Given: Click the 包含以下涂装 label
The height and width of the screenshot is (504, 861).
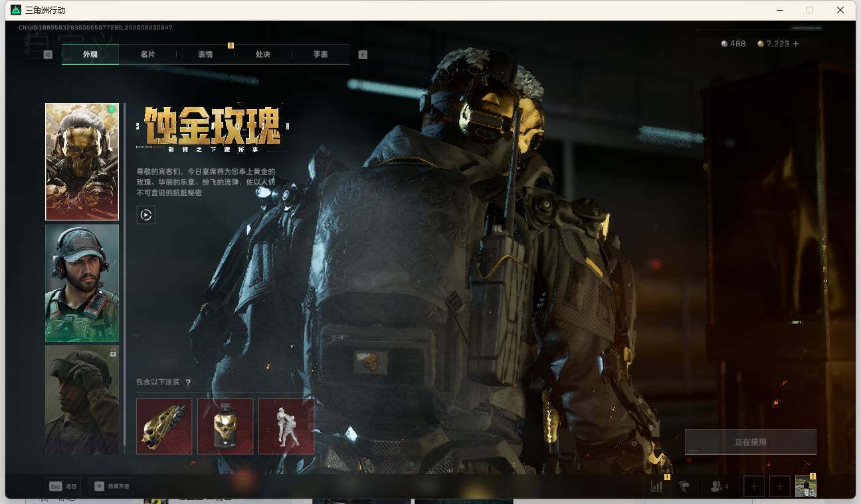Looking at the screenshot, I should [x=158, y=382].
